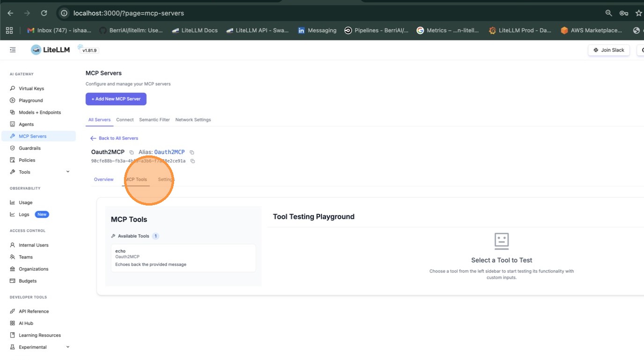Image resolution: width=644 pixels, height=360 pixels.
Task: Switch to the Semantic Filter tab
Action: click(154, 120)
